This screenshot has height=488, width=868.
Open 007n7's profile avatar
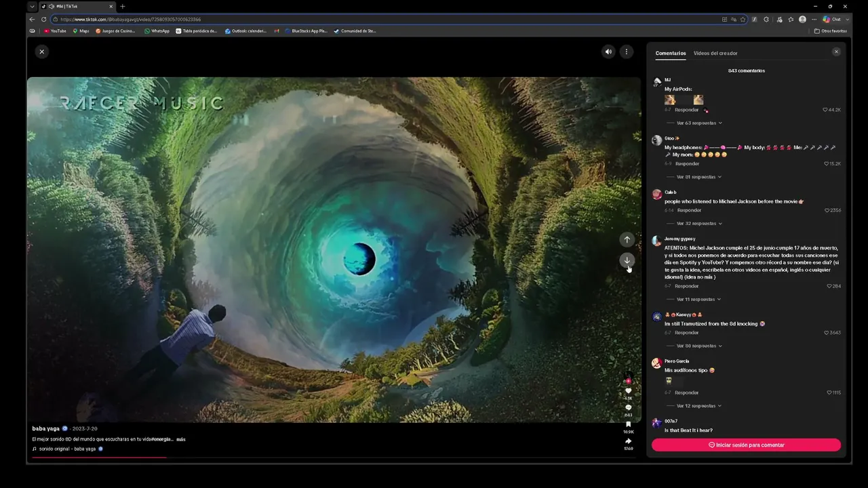656,423
